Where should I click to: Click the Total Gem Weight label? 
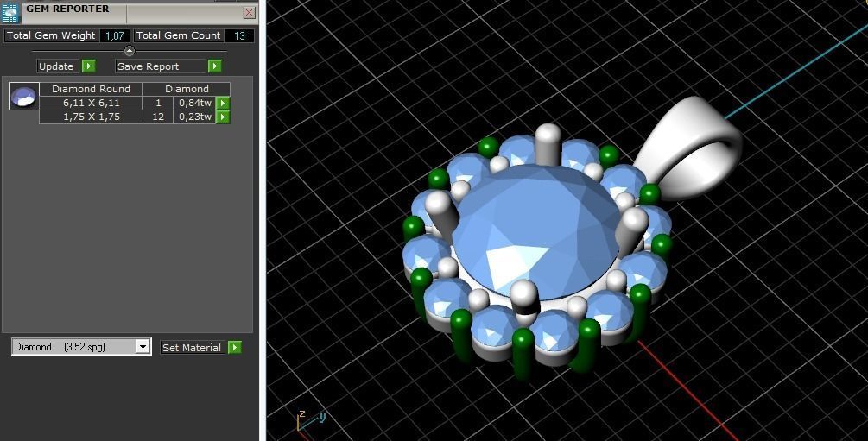[x=51, y=35]
